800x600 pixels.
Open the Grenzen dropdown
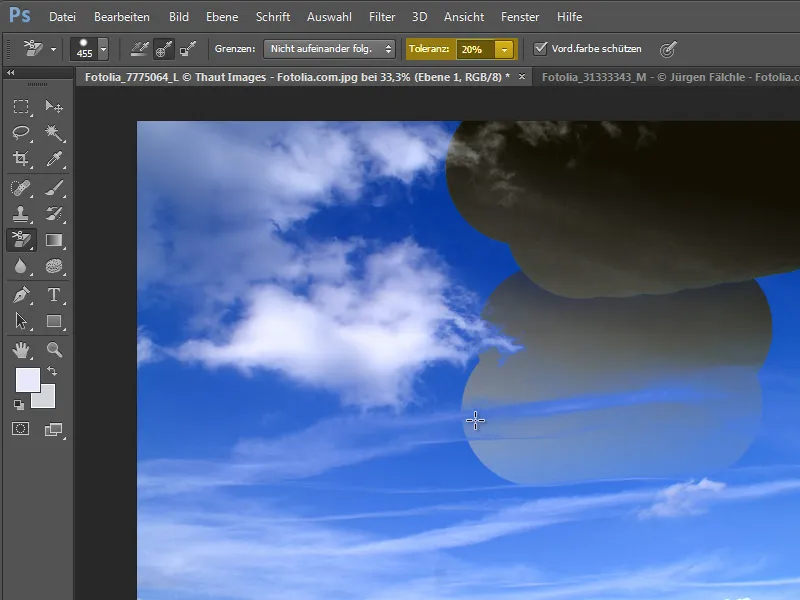click(x=329, y=49)
